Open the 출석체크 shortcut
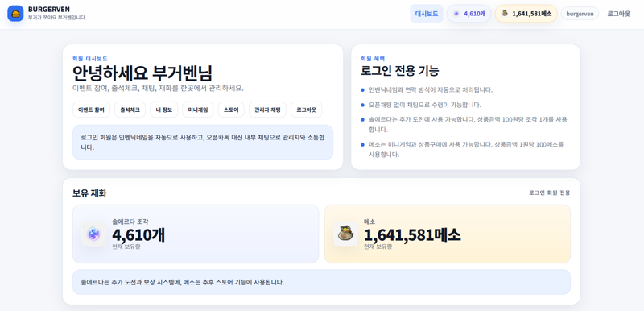The height and width of the screenshot is (311, 644). [130, 110]
